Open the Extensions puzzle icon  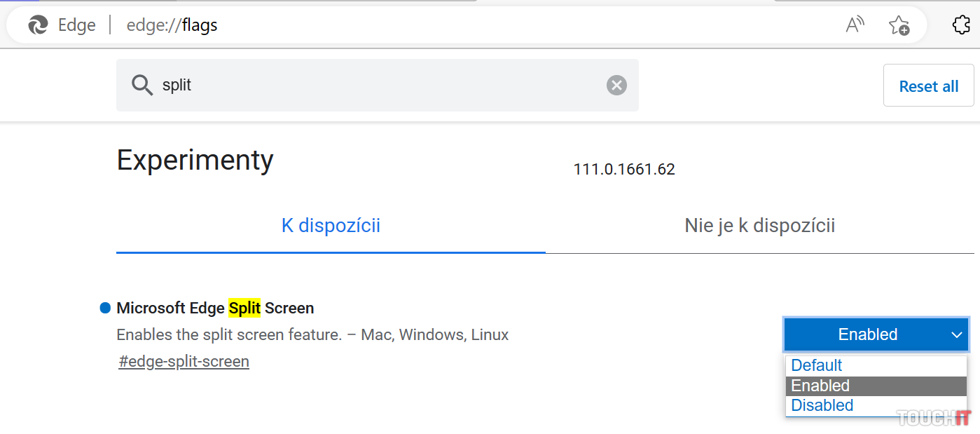[962, 25]
